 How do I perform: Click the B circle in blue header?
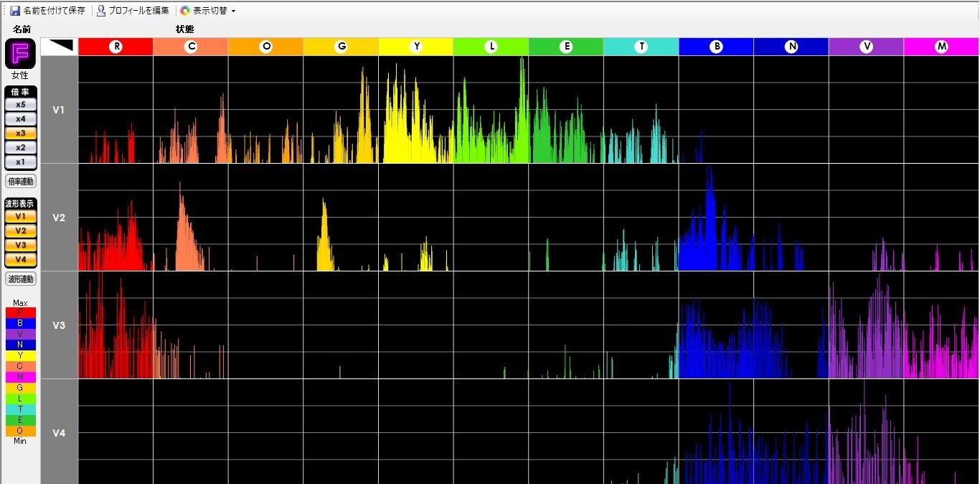point(716,47)
